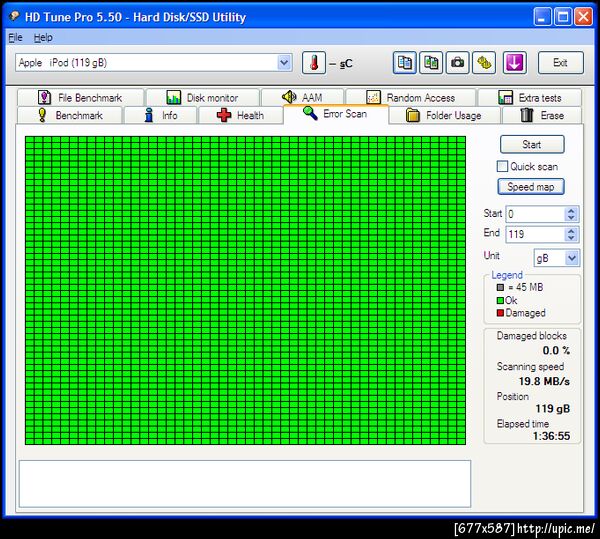The height and width of the screenshot is (539, 600).
Task: Click the temperature thermometer icon
Action: [314, 63]
